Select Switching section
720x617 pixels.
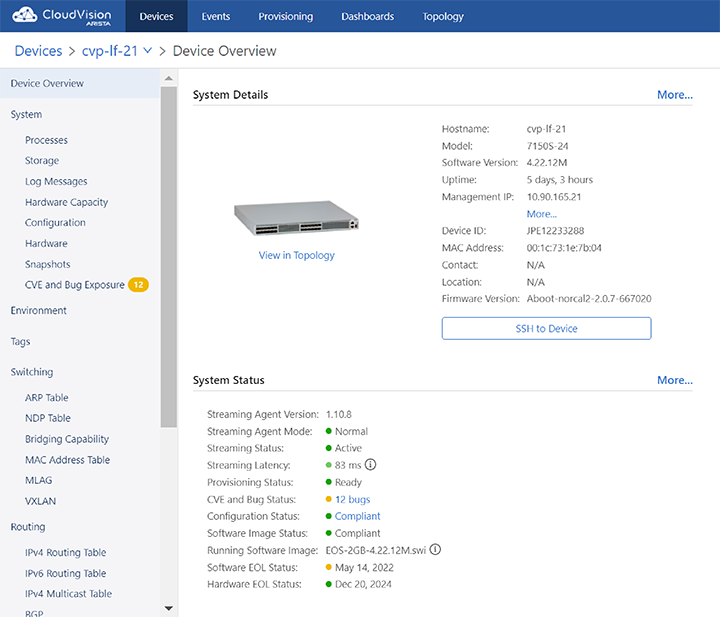pos(32,372)
